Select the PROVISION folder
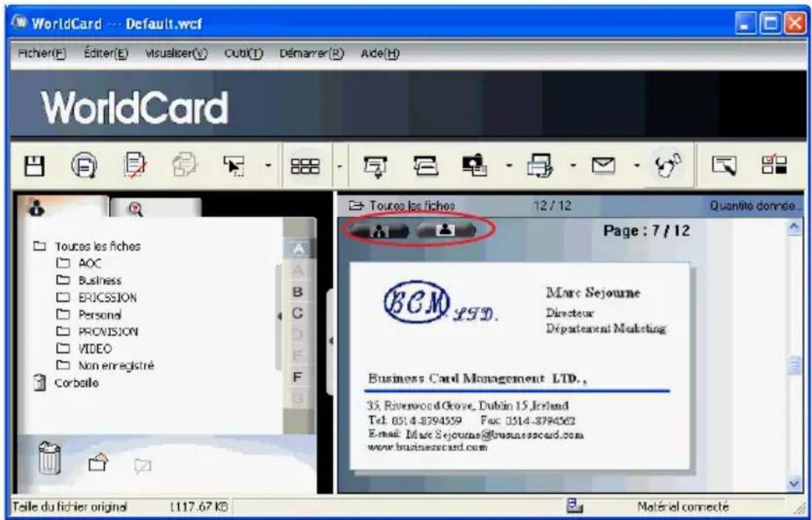812x520 pixels. coord(97,332)
